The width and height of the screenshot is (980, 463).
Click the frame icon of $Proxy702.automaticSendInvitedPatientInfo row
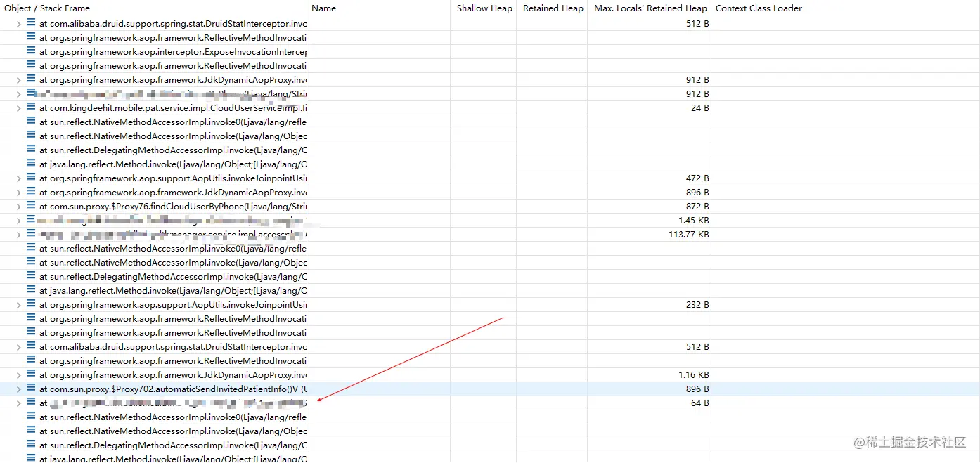[x=31, y=388]
